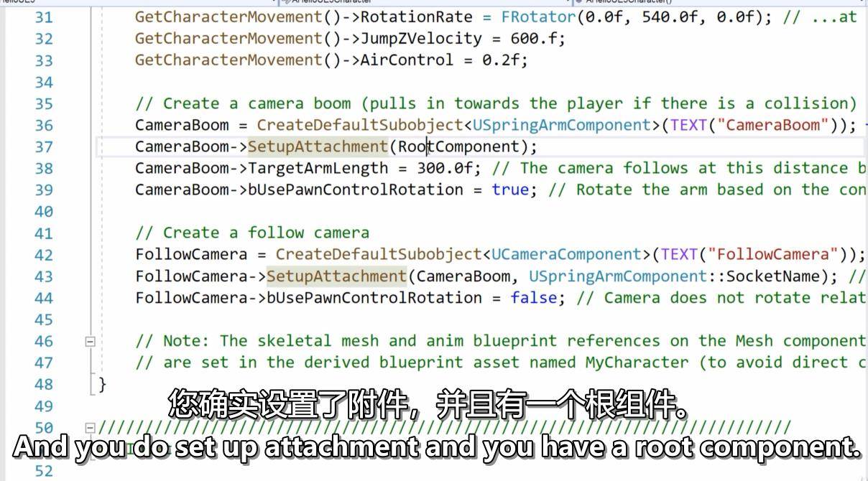
Task: Click RotationRate on line 31
Action: pos(417,17)
